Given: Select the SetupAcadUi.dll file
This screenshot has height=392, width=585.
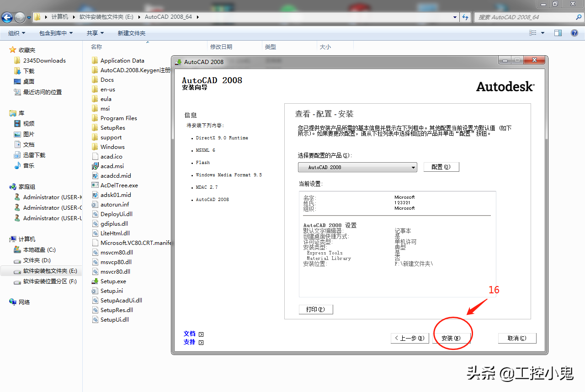Looking at the screenshot, I should [x=121, y=301].
